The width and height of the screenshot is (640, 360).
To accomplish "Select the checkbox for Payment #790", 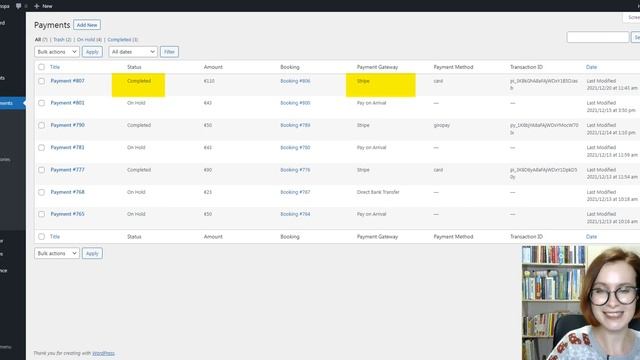I will (x=41, y=125).
